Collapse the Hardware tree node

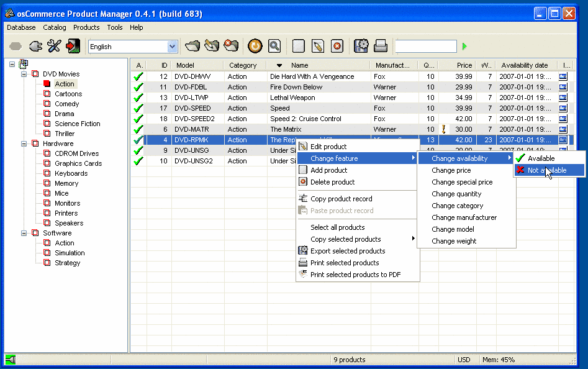point(24,143)
